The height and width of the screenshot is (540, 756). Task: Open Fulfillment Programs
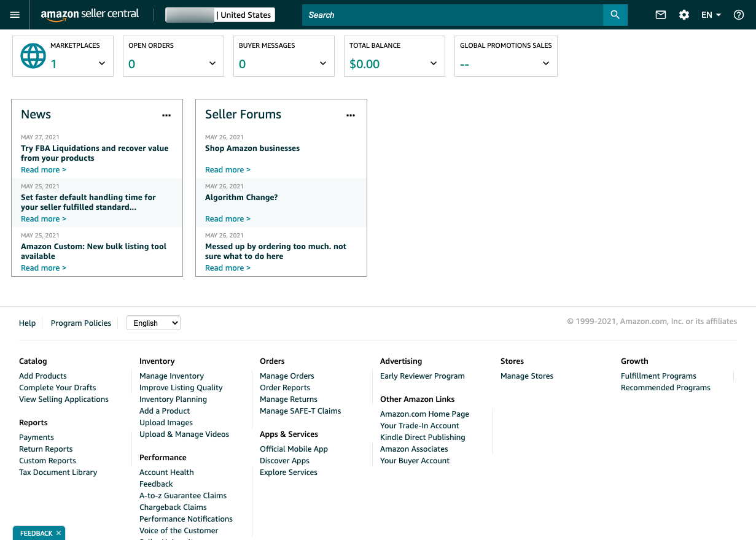(658, 376)
